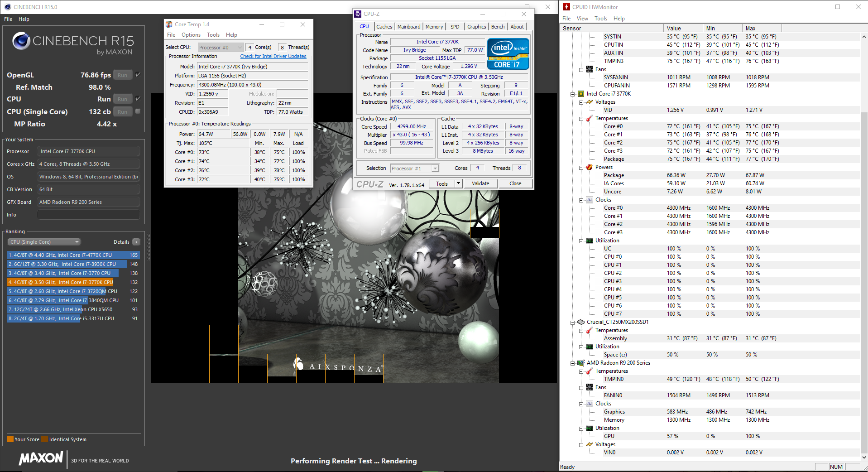Open the SPD tab in CPU-Z
This screenshot has height=472, width=868.
point(455,27)
